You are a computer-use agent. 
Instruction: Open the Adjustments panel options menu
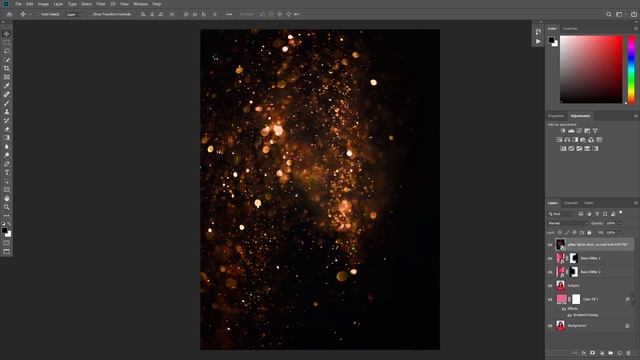pos(636,116)
